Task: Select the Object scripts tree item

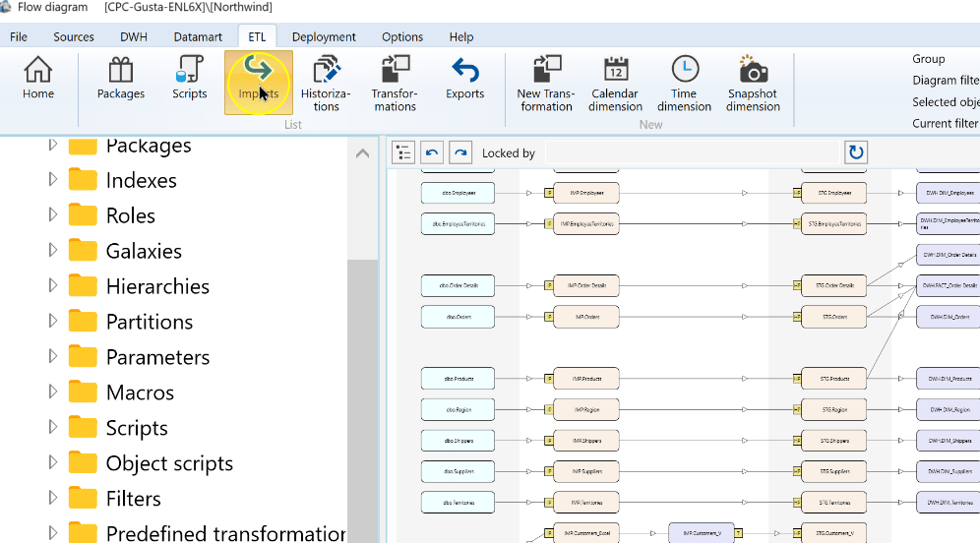Action: pos(169,463)
